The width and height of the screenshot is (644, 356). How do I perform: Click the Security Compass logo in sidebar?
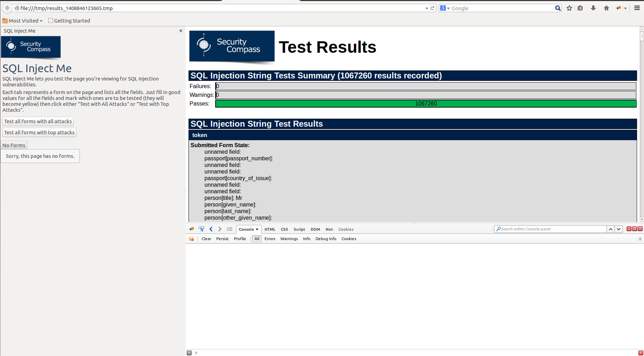(x=31, y=47)
